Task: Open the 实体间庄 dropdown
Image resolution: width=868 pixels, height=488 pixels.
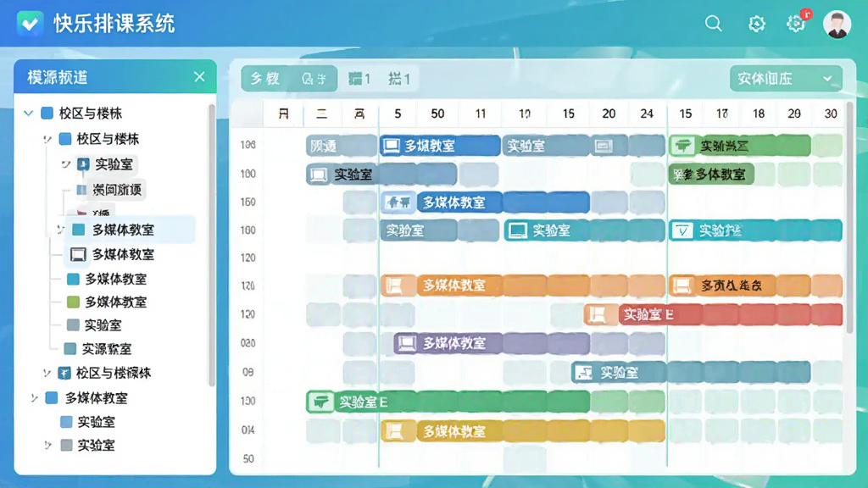Action: click(x=786, y=79)
